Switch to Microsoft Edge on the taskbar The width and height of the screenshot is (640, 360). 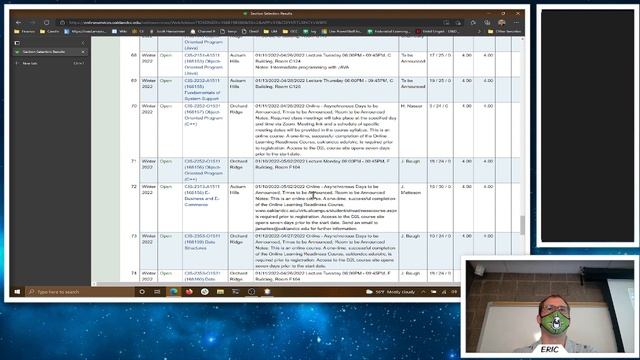pos(173,291)
